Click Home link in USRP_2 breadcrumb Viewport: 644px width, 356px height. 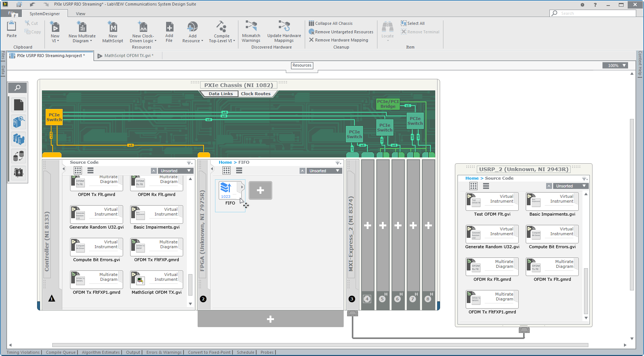tap(472, 178)
